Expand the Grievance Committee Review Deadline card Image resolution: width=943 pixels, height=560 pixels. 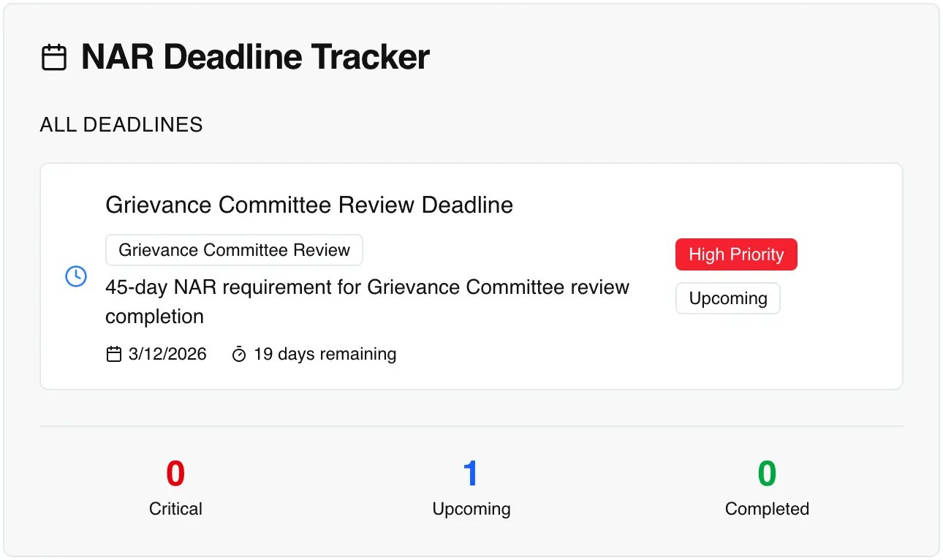click(471, 276)
